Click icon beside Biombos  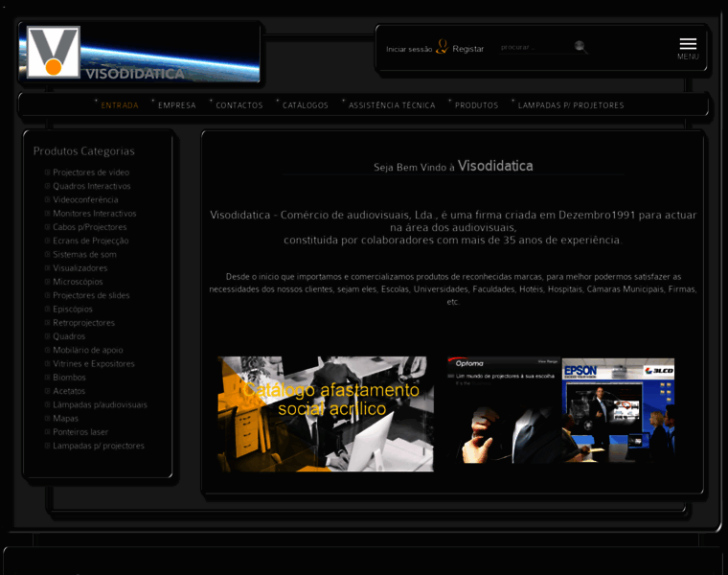point(47,378)
